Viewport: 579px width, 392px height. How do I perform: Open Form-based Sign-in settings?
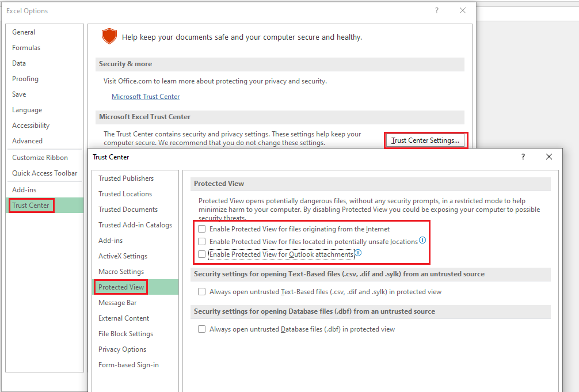(x=135, y=365)
